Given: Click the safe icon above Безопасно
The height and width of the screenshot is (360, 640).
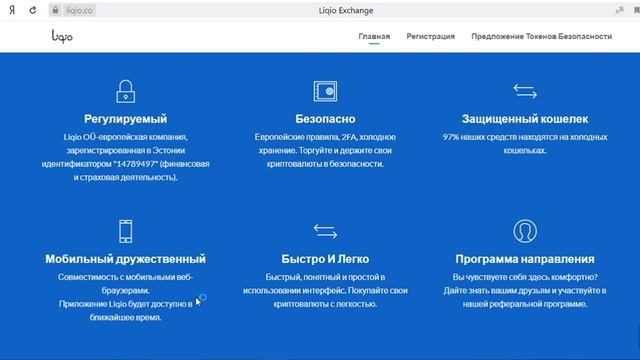Looking at the screenshot, I should click(x=325, y=91).
